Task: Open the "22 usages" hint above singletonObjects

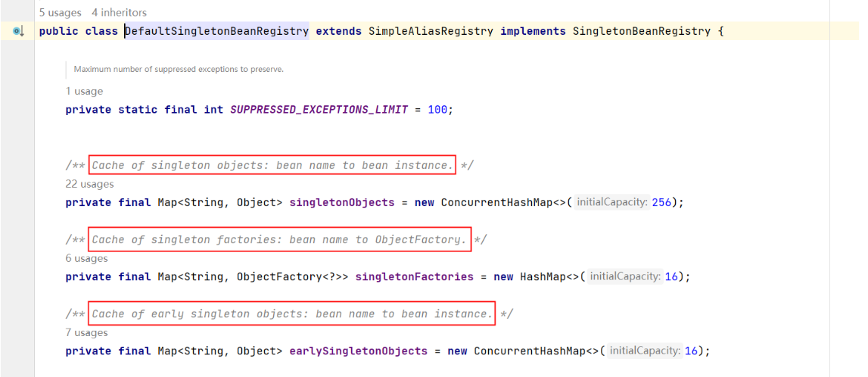Action: point(89,184)
